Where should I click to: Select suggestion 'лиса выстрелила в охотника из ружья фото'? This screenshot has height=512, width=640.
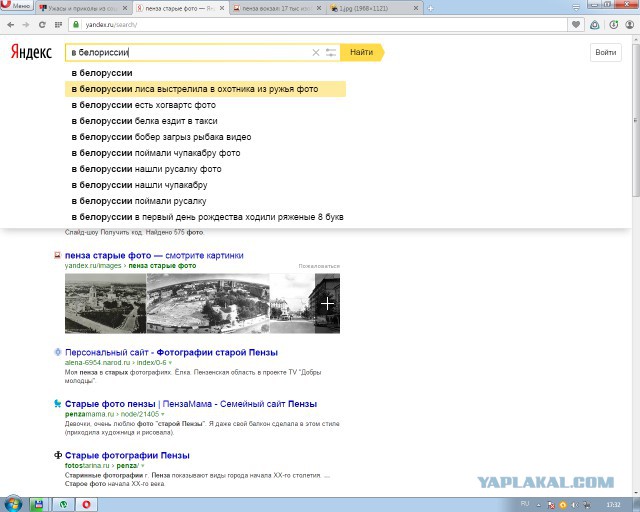(x=205, y=89)
